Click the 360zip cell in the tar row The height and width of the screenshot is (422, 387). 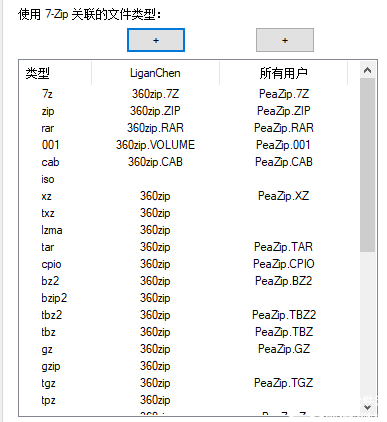(155, 247)
